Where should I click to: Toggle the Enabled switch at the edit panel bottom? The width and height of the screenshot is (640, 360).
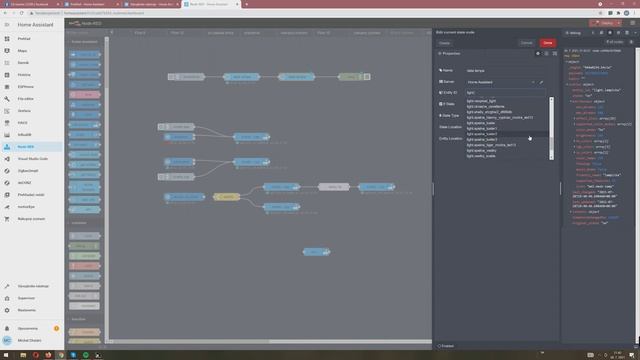446,346
